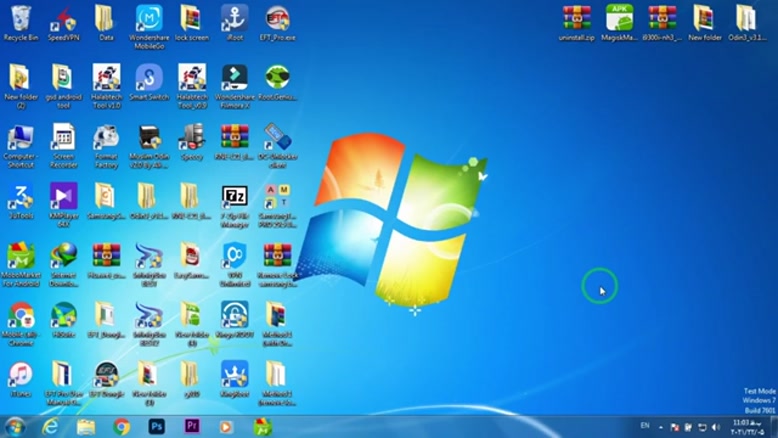This screenshot has height=438, width=778.
Task: Open the Data folder on the desktop
Action: coord(106,23)
